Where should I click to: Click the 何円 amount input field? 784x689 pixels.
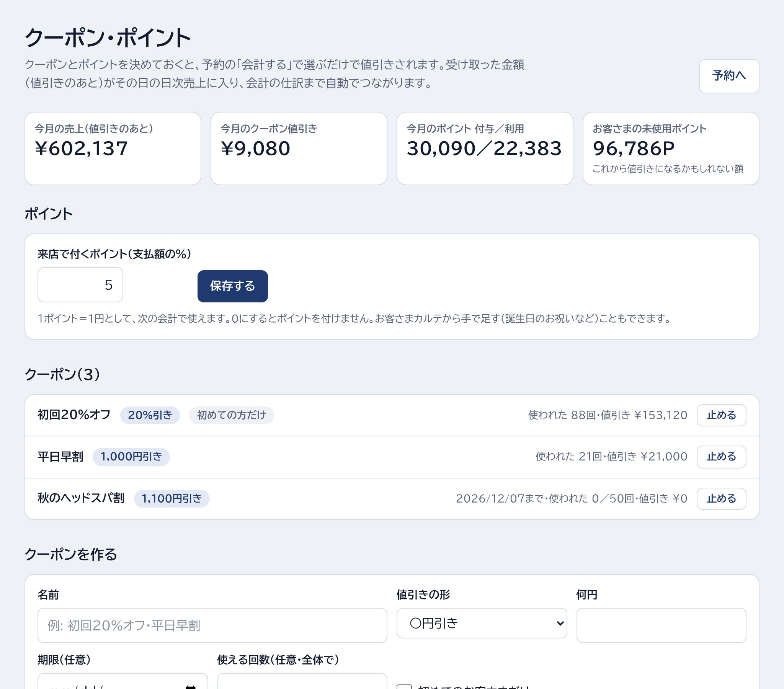[x=661, y=625]
